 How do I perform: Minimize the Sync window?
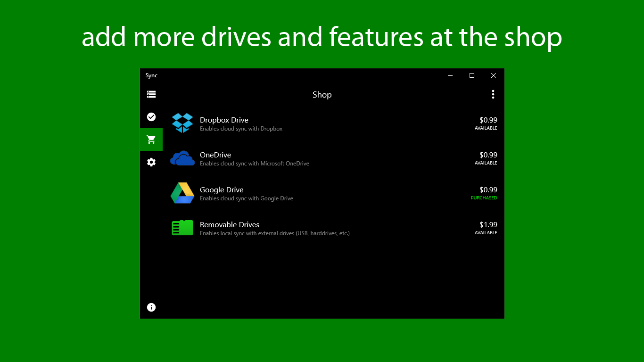(x=450, y=75)
